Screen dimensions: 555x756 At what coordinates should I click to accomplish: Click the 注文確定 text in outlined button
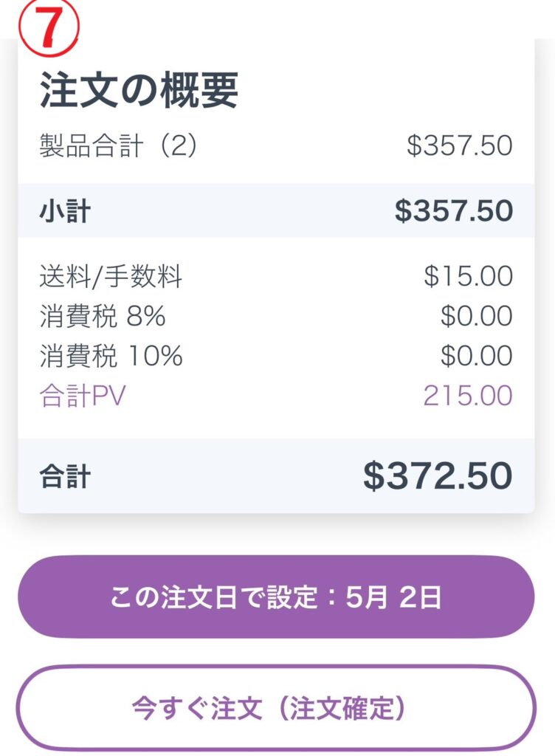point(342,708)
